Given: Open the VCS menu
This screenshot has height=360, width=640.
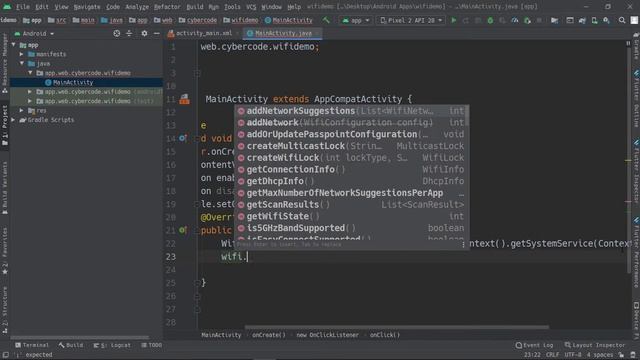Looking at the screenshot, I should (251, 7).
